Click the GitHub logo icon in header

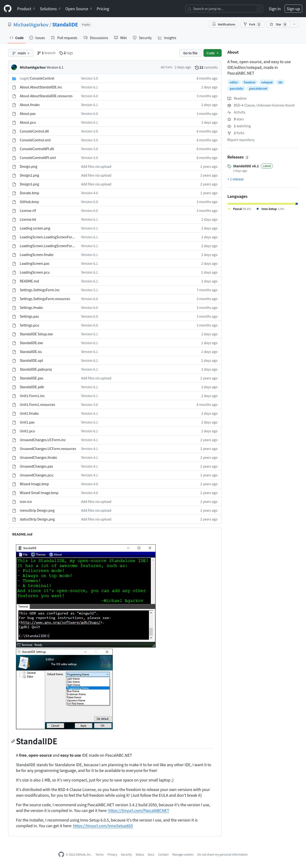point(7,9)
